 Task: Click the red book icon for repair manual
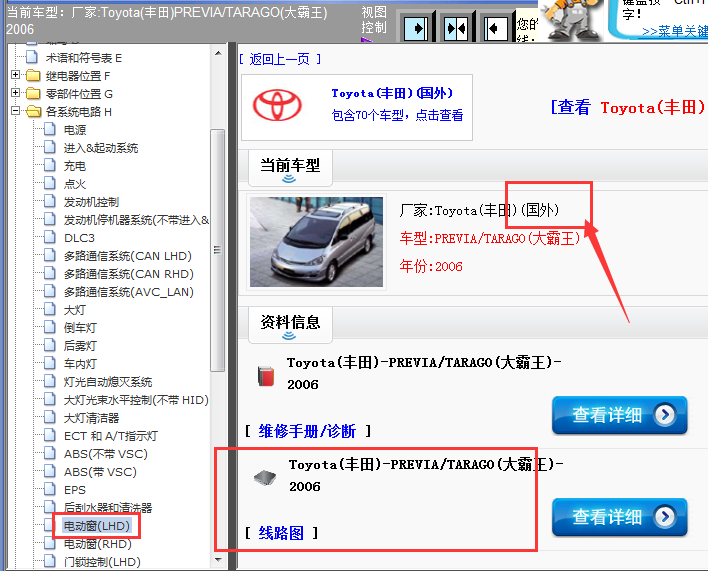[x=266, y=376]
